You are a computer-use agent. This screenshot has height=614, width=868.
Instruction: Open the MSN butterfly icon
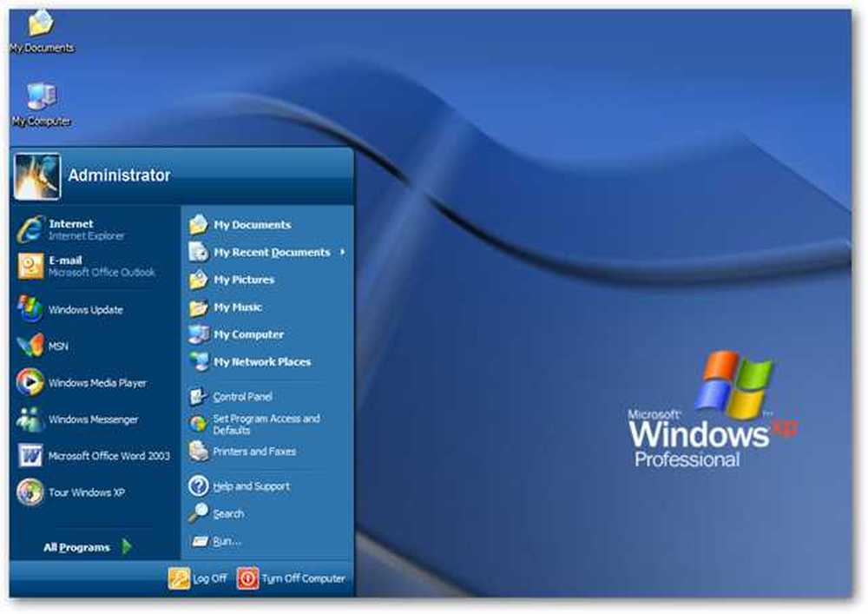tap(30, 346)
